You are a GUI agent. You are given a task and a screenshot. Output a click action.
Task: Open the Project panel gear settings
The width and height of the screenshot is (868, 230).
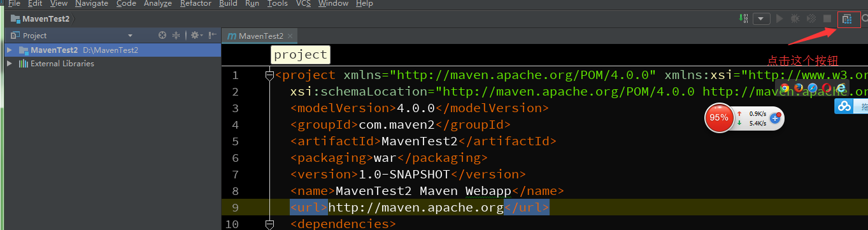pyautogui.click(x=195, y=36)
